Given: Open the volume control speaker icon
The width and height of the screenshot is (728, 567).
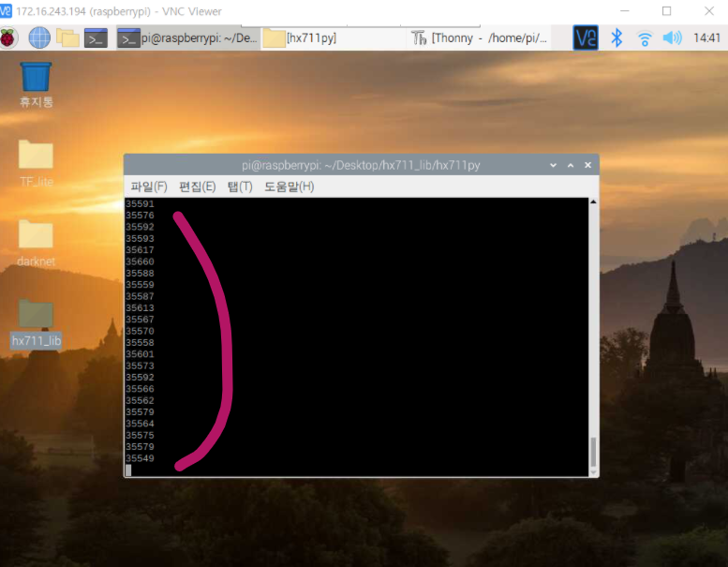Looking at the screenshot, I should click(x=673, y=37).
